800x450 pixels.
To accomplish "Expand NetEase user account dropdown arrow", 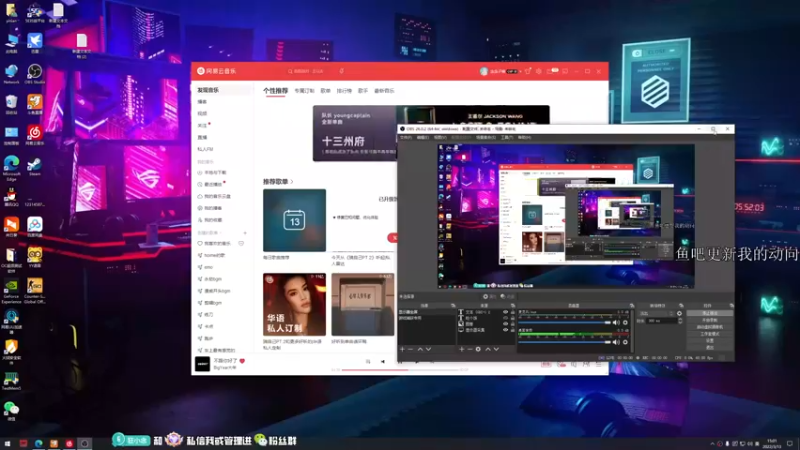I will point(520,71).
